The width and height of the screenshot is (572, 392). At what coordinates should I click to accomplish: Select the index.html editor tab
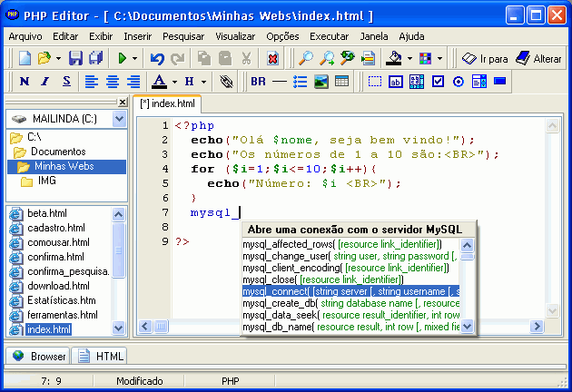[x=167, y=103]
